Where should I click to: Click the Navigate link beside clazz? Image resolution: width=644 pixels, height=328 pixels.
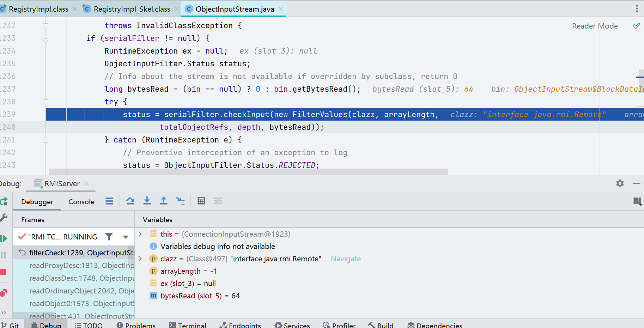tap(346, 259)
